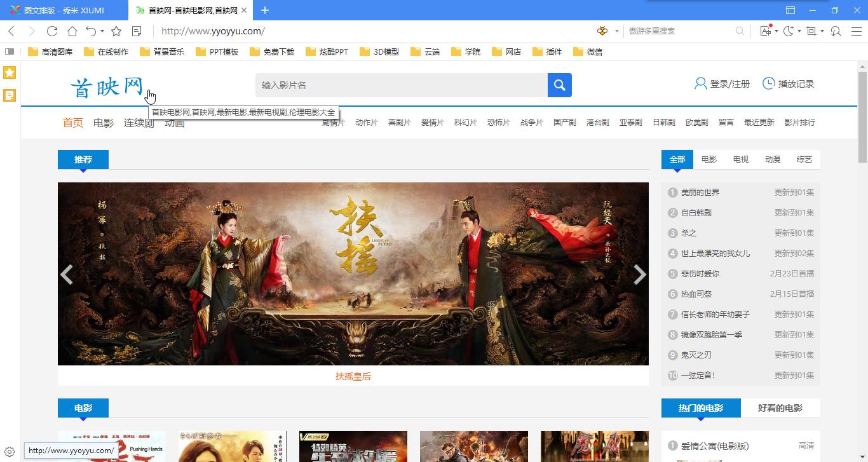Screen dimensions: 868x462
Task: Reload the current page
Action: (52, 31)
